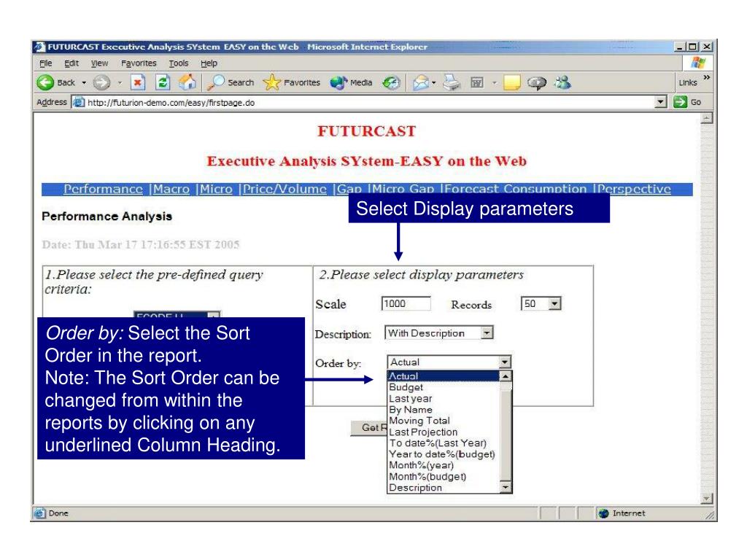
Task: Go to the home page icon
Action: pyautogui.click(x=187, y=82)
